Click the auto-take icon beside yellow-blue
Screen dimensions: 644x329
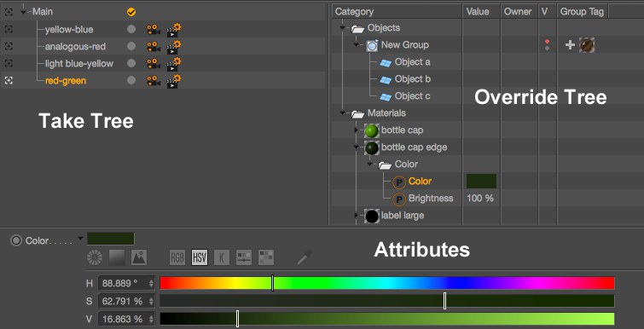coord(9,29)
